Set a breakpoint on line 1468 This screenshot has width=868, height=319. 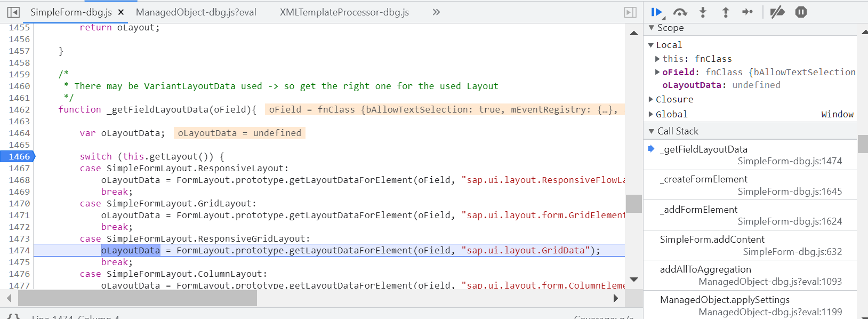[x=19, y=180]
